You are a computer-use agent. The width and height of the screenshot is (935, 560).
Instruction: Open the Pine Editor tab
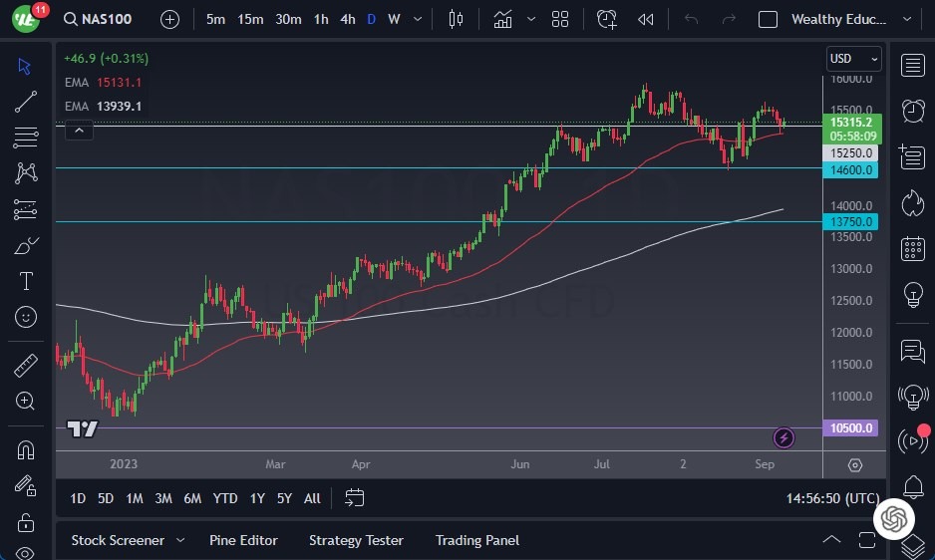[x=243, y=540]
